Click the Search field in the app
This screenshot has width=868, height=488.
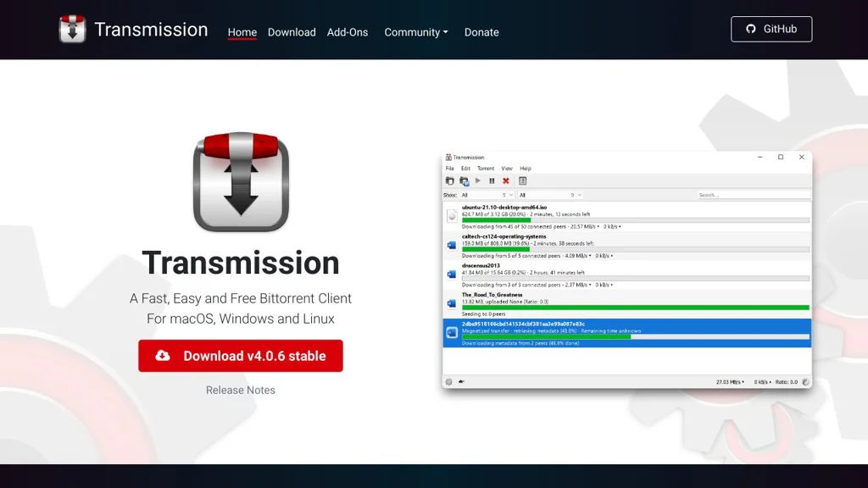753,196
